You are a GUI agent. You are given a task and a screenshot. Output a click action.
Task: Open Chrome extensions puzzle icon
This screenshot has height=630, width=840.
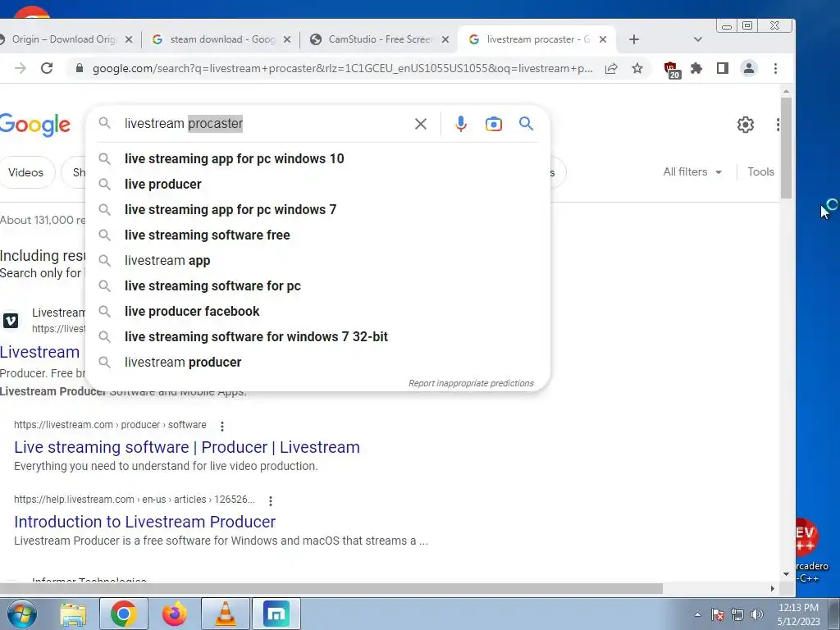(x=696, y=69)
